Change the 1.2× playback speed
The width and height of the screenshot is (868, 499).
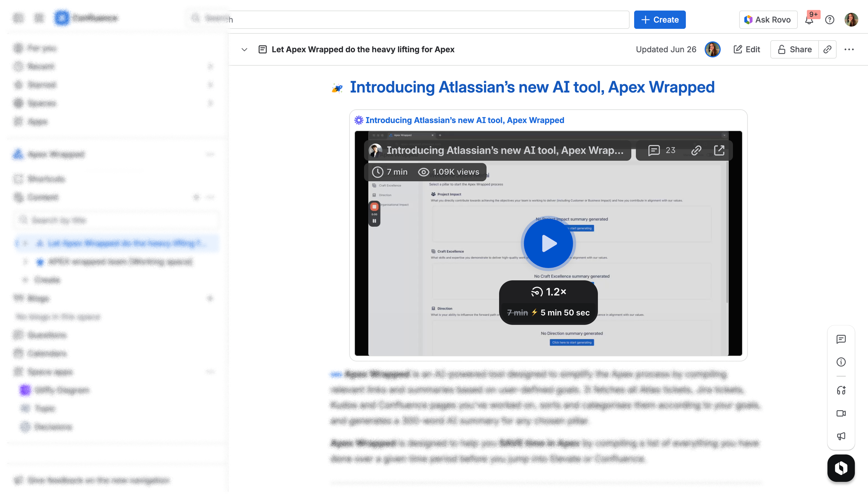click(x=548, y=292)
